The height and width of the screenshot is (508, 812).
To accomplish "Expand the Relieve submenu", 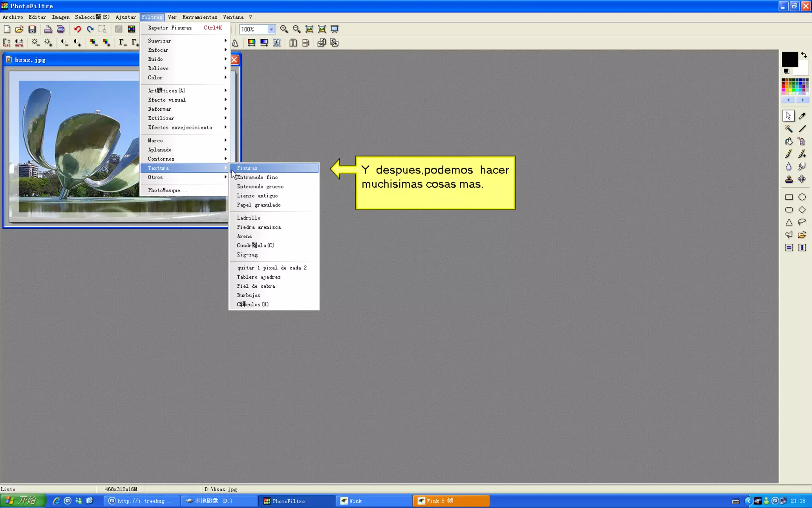I will point(185,68).
